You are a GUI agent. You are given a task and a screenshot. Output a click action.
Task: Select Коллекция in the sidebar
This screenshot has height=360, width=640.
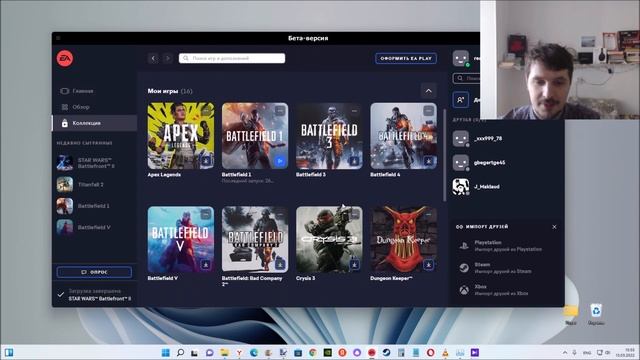[94, 123]
